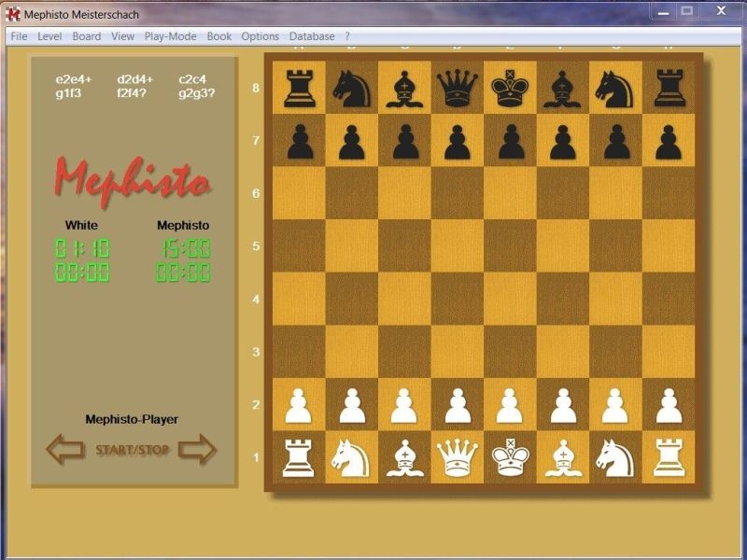Image resolution: width=747 pixels, height=560 pixels.
Task: Select the white pawn on e2
Action: click(510, 406)
